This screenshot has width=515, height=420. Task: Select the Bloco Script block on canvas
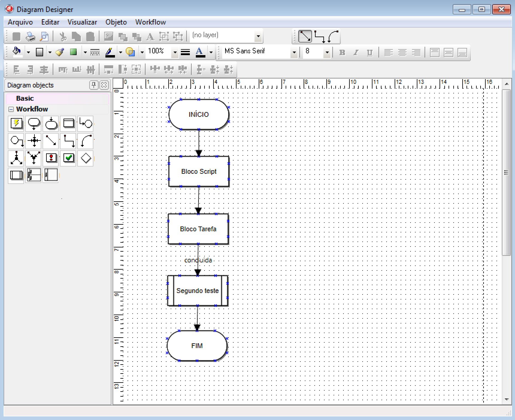[x=199, y=171]
